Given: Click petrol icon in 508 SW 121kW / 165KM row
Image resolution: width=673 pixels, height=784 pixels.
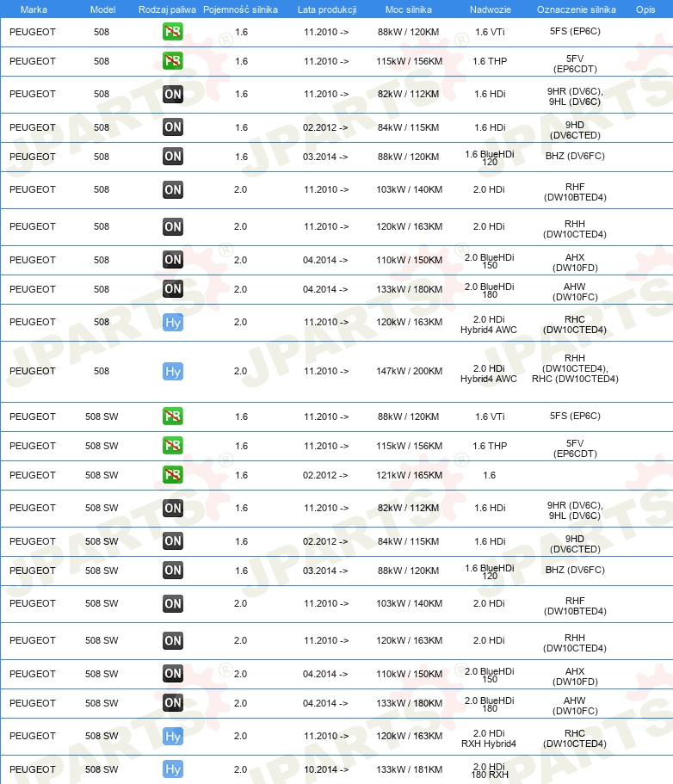Looking at the screenshot, I should pyautogui.click(x=172, y=474).
